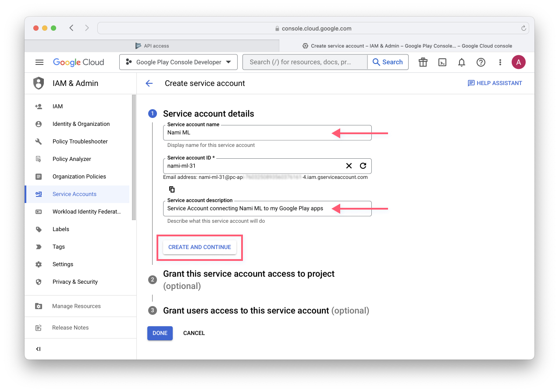Viewport: 559px width, 392px height.
Task: Click the browser address bar
Action: pyautogui.click(x=313, y=28)
